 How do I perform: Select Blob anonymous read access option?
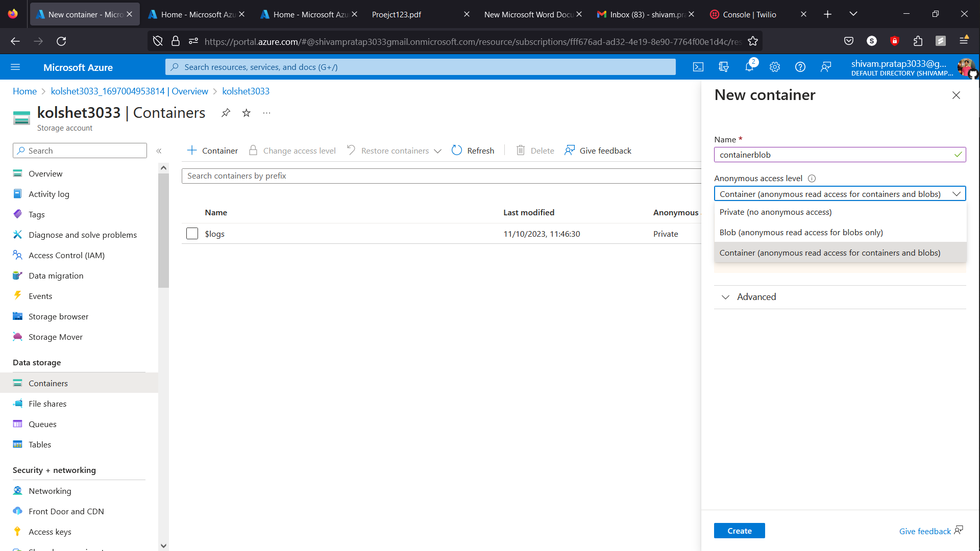coord(801,233)
